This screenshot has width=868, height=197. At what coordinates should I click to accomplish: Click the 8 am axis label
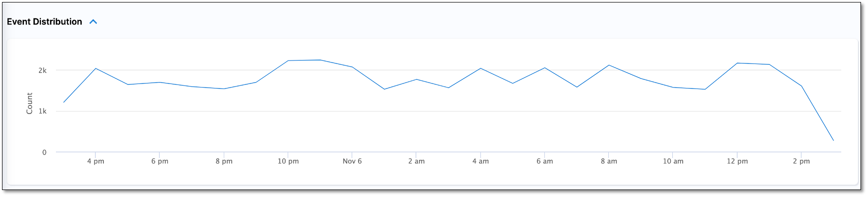pyautogui.click(x=609, y=161)
